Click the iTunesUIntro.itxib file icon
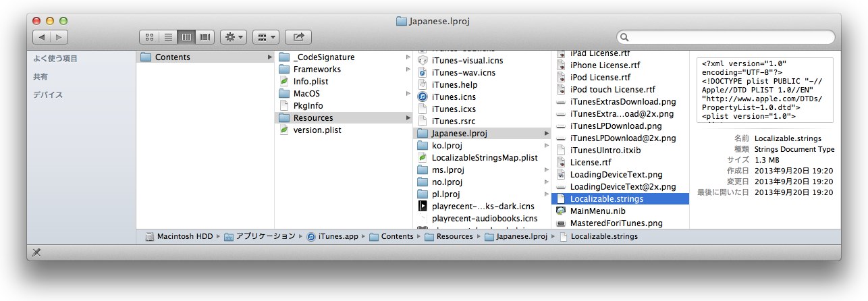 [560, 150]
